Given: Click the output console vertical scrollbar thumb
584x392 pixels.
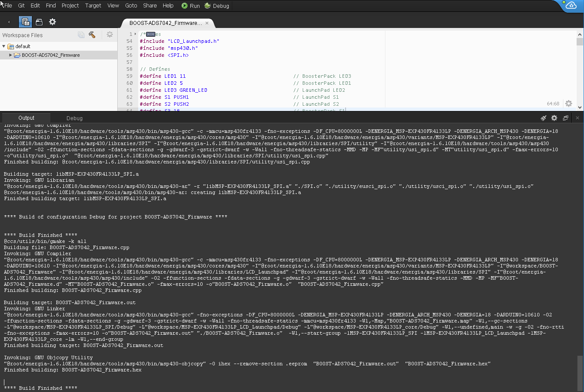Looking at the screenshot, I should tap(580, 373).
